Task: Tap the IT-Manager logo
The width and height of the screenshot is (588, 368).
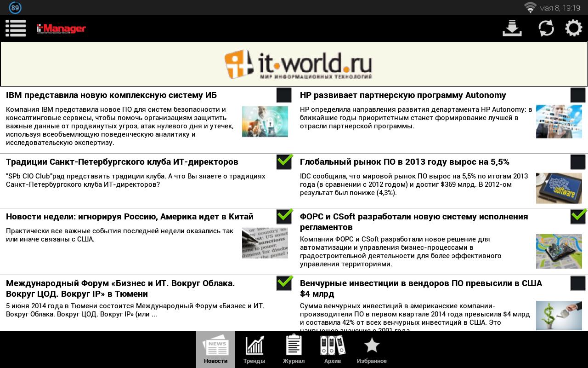Action: click(x=61, y=29)
